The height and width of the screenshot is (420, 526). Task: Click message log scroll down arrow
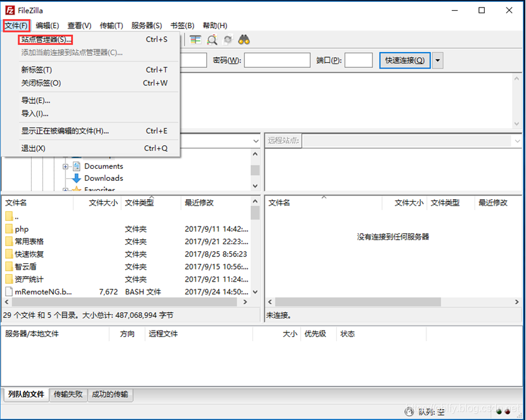point(516,124)
